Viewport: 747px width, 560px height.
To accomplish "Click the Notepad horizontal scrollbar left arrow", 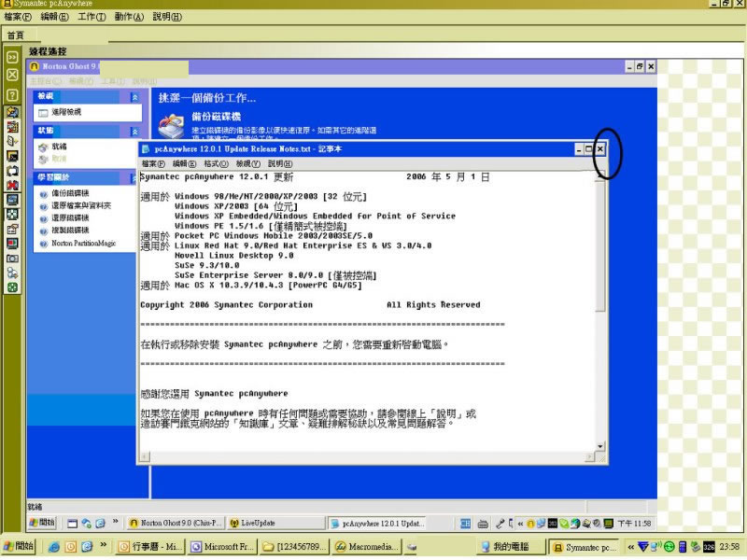I will pos(145,456).
